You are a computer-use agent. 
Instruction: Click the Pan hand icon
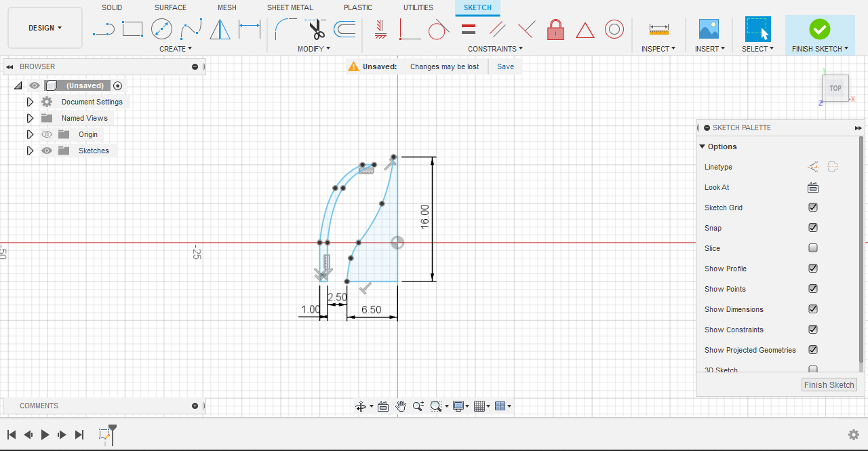[401, 406]
